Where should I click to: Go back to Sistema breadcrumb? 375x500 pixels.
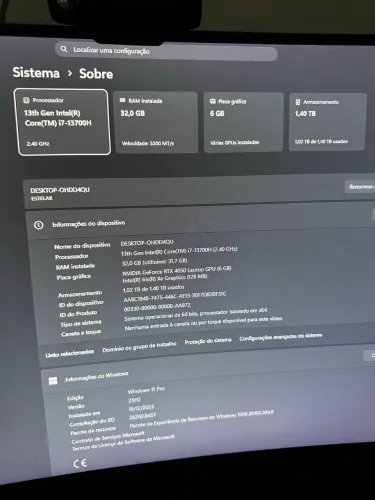coord(36,72)
